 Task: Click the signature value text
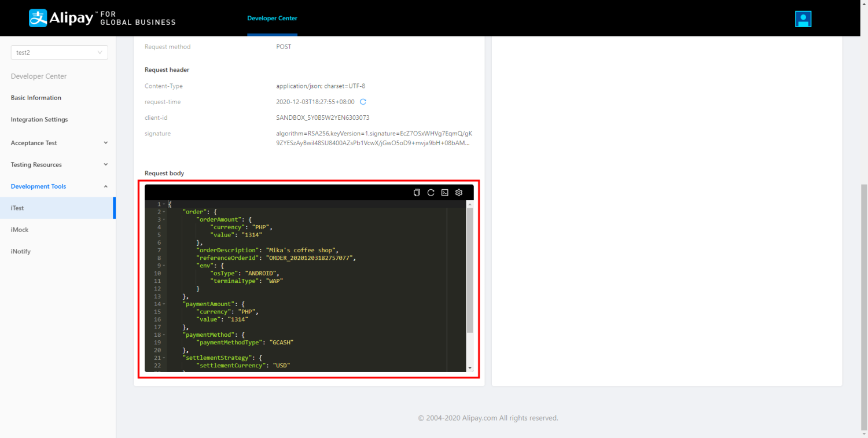click(374, 138)
